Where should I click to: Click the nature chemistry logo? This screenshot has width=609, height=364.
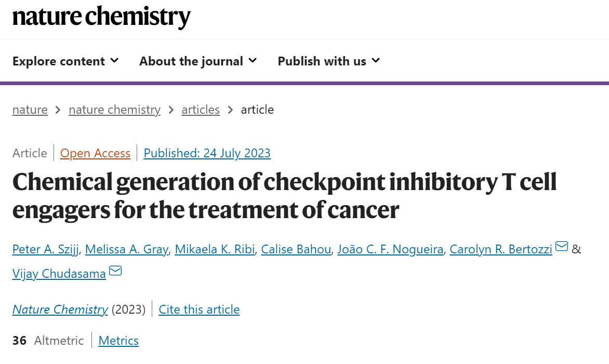tap(101, 17)
